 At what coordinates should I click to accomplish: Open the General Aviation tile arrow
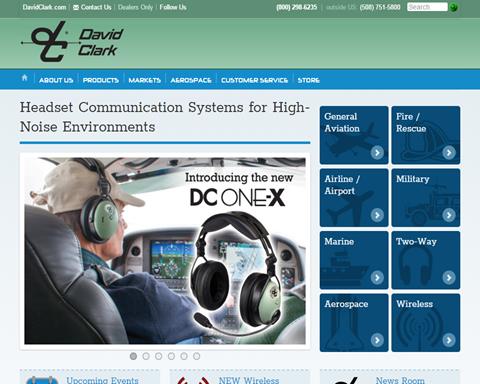[x=377, y=153]
